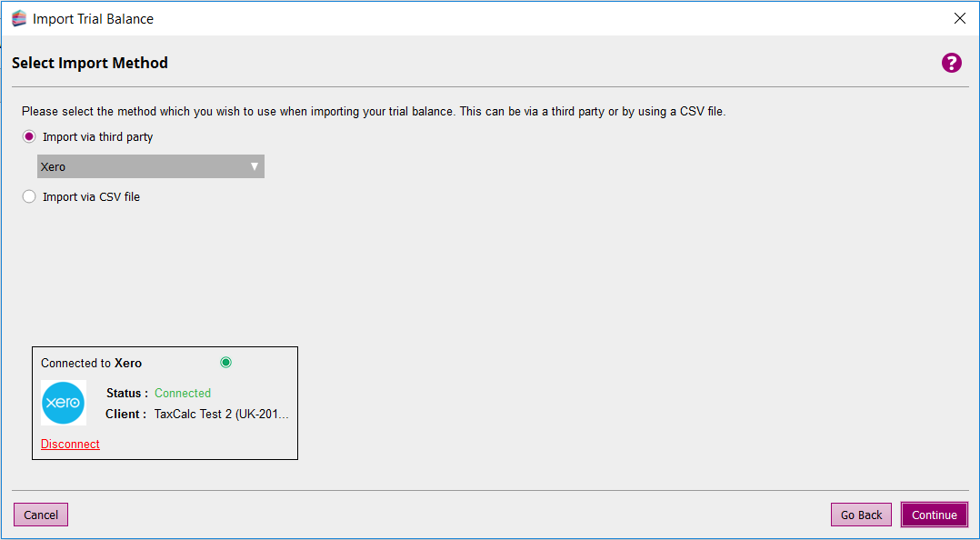Click the TaxCalc app icon in title bar
The image size is (980, 540).
click(x=19, y=18)
